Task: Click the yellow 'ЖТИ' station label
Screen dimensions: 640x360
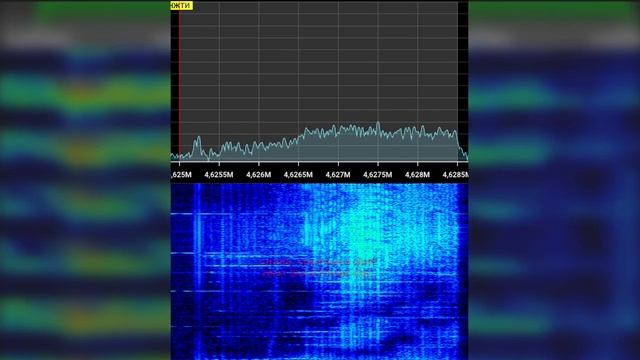Action: (x=182, y=6)
